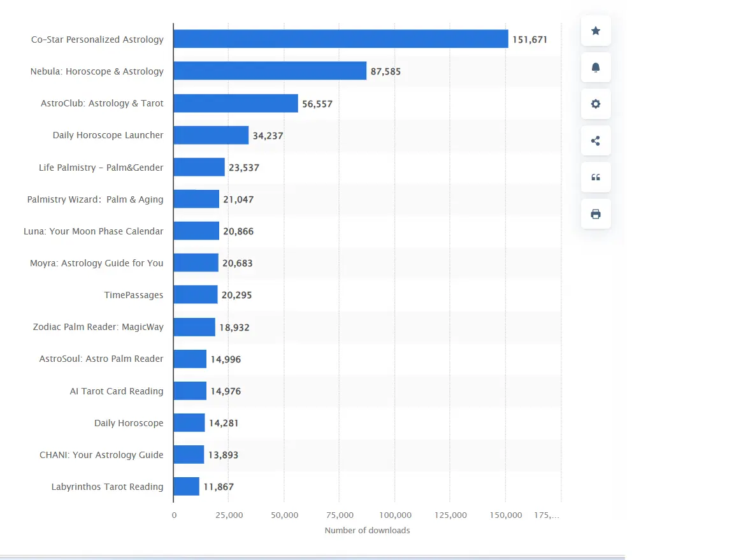
Task: Click the AI Tarot Card Reading bar
Action: 190,391
